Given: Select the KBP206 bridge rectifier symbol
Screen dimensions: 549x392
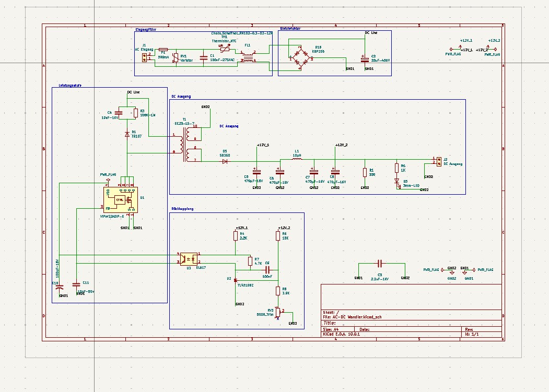Looking at the screenshot, I should pos(301,57).
